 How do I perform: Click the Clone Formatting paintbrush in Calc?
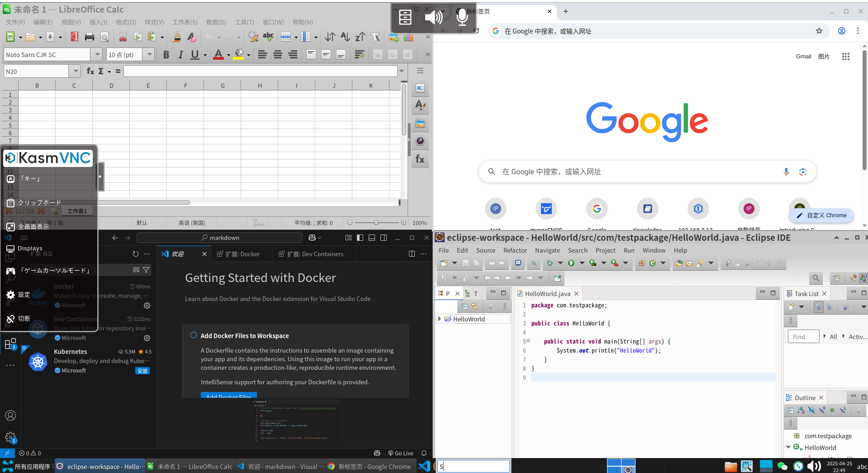tap(177, 37)
